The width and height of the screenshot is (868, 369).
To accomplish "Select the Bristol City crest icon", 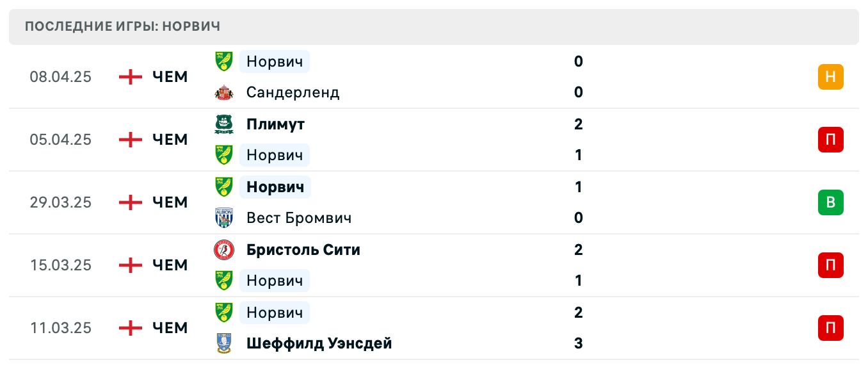I will click(223, 250).
